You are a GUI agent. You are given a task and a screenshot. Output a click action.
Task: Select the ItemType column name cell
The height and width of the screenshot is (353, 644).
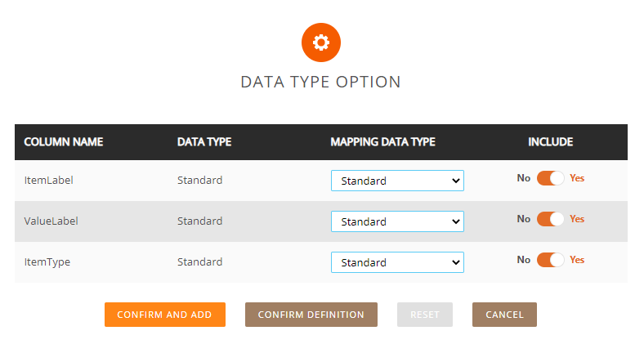(x=47, y=262)
